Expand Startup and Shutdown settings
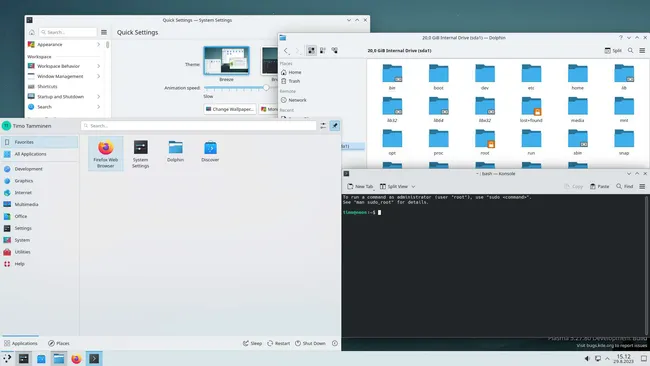The image size is (650, 366). (63, 97)
